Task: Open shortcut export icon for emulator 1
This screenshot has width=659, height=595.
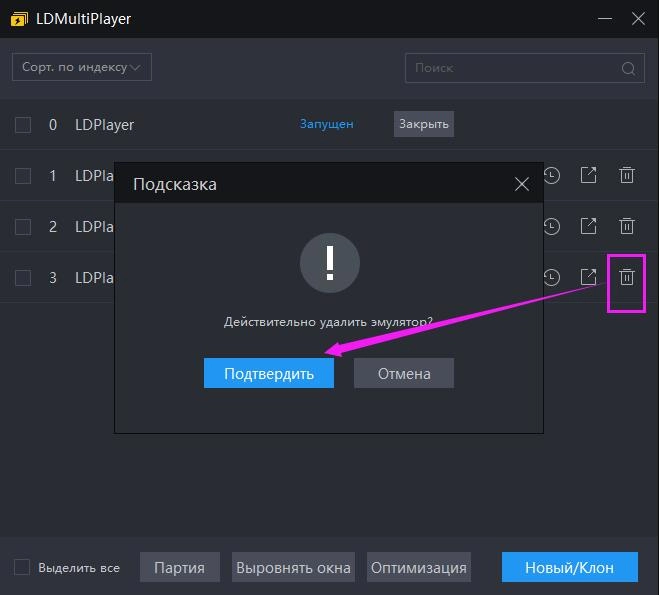Action: tap(589, 175)
